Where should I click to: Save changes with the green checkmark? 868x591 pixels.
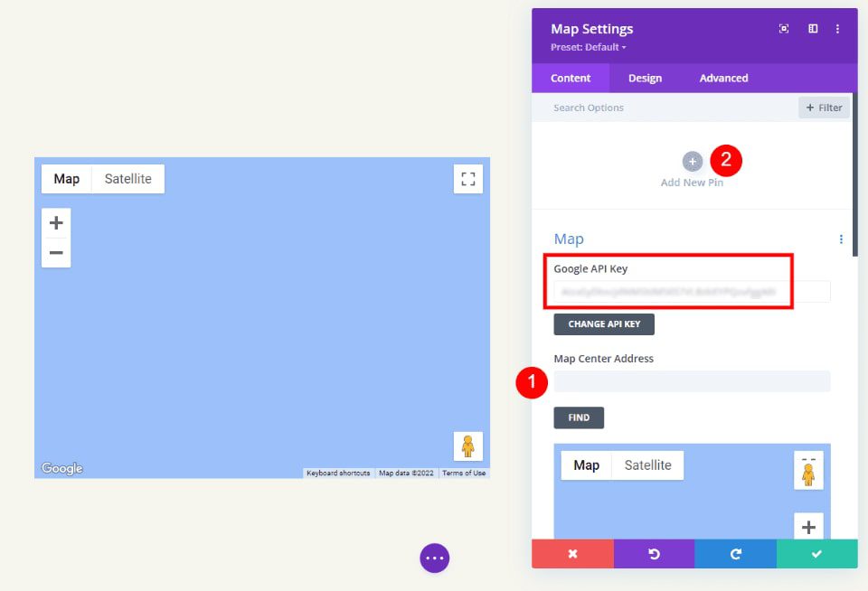tap(816, 554)
